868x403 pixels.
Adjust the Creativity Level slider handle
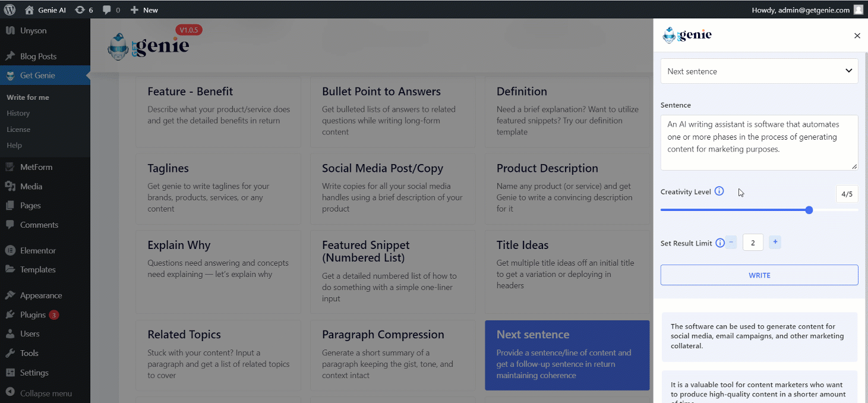809,210
